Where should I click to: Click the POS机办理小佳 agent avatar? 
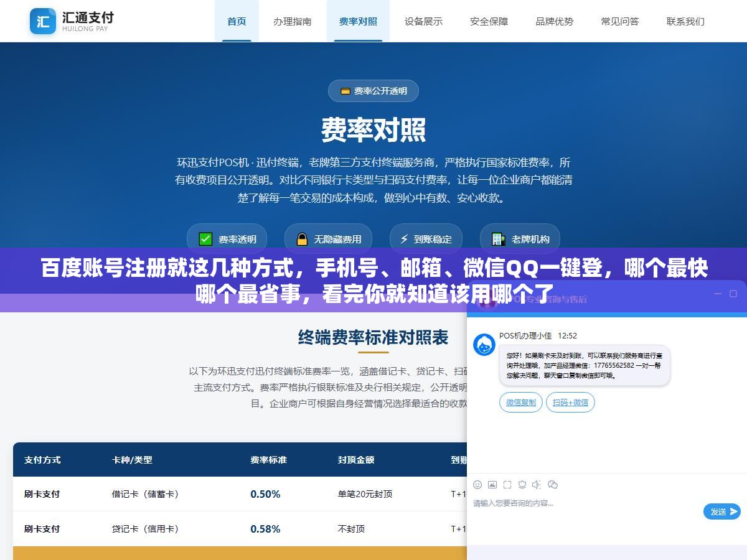[x=484, y=345]
